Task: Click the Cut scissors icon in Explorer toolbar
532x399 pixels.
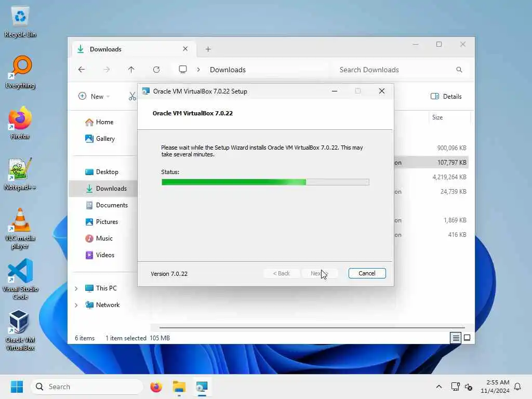Action: point(132,96)
